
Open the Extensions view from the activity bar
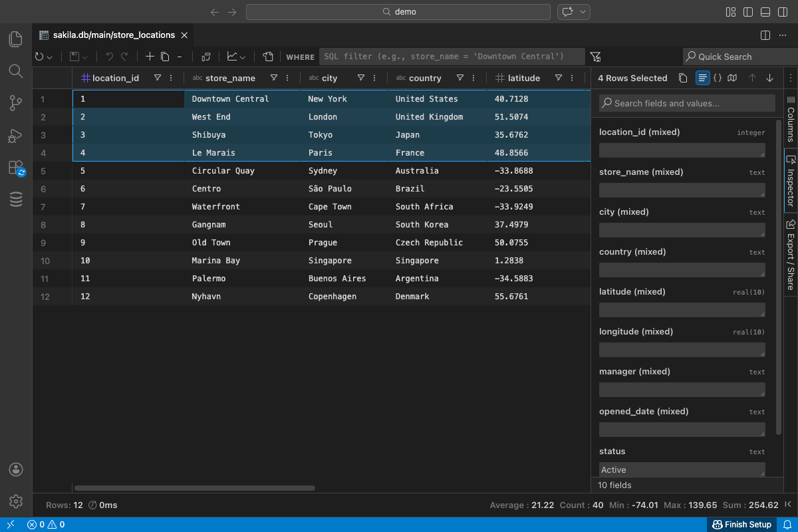15,167
